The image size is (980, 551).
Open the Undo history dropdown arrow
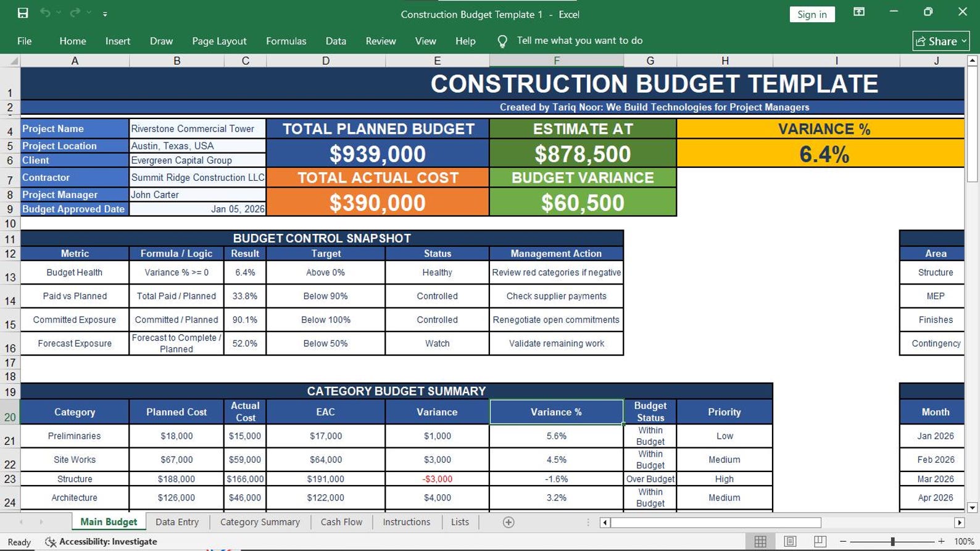tap(59, 13)
